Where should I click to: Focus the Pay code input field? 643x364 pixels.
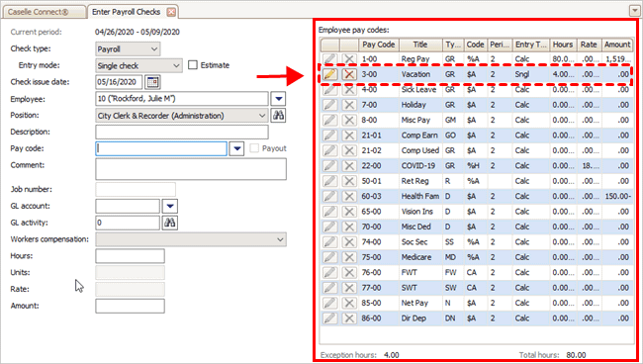pyautogui.click(x=161, y=148)
